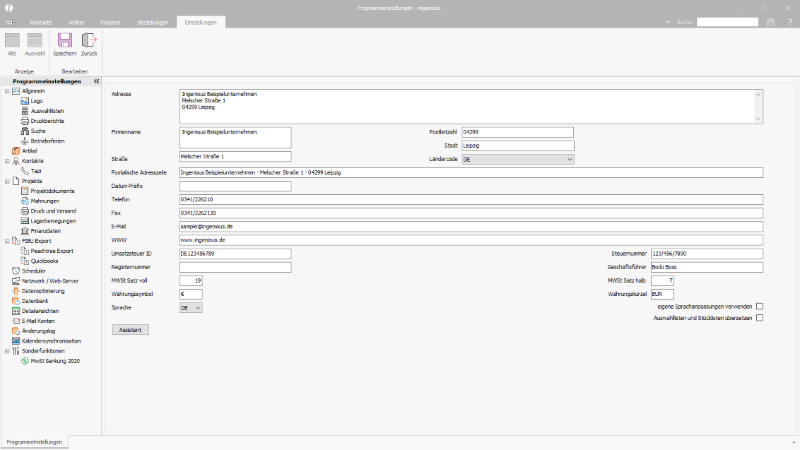The width and height of the screenshot is (800, 450).
Task: Select Netzwerk / Web-Server entry
Action: [x=50, y=281]
